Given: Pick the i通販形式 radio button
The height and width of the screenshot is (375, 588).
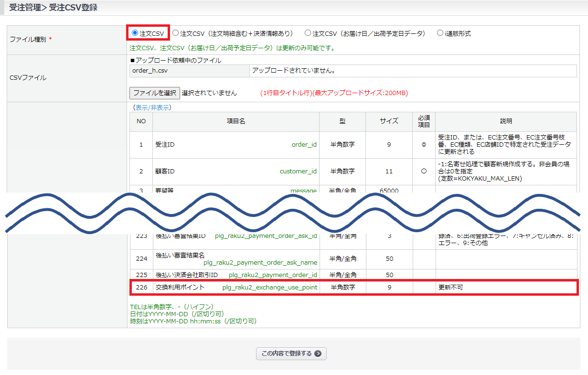Looking at the screenshot, I should point(440,33).
